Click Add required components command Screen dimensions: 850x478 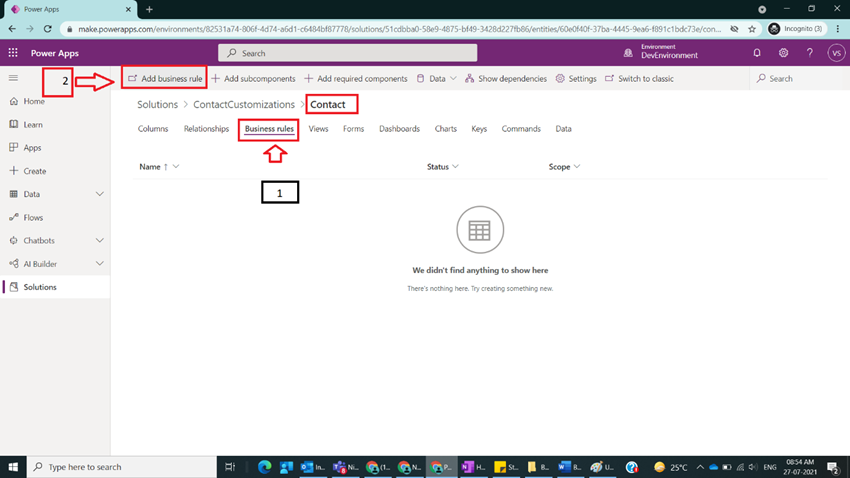coord(356,79)
